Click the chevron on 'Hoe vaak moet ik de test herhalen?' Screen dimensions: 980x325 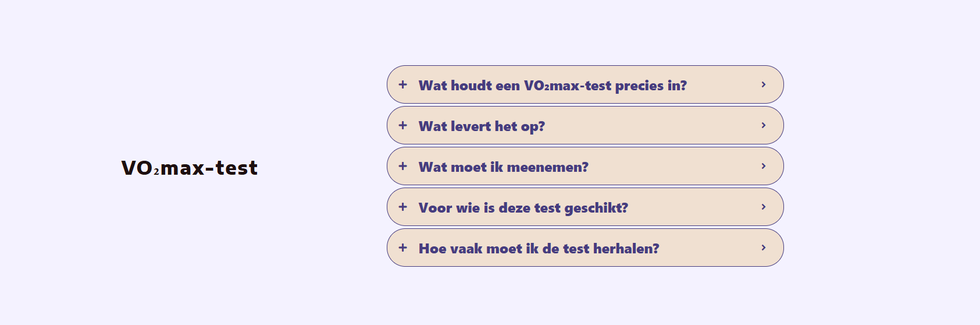[764, 248]
